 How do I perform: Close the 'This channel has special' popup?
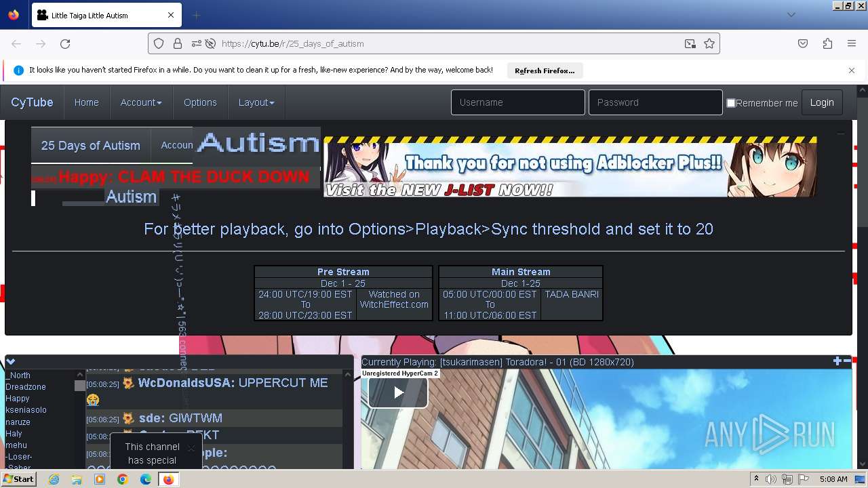click(x=191, y=448)
